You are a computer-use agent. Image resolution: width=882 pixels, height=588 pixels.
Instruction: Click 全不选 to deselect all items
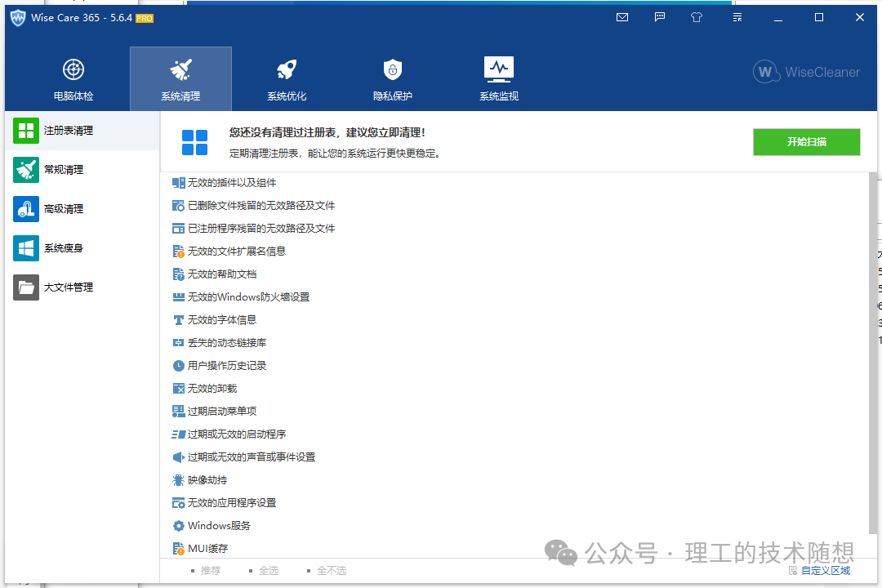[330, 570]
